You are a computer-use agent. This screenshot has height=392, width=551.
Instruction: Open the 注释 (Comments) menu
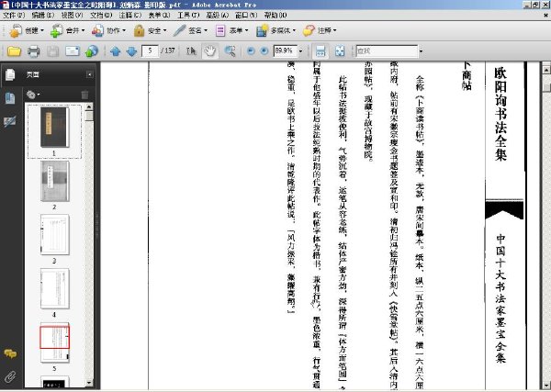(x=130, y=15)
